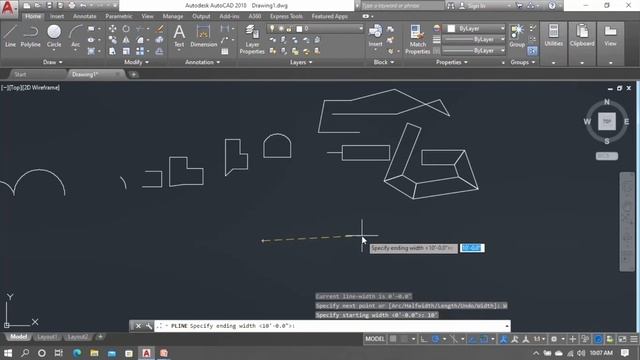Click the ending width dynamic input field

[x=472, y=248]
